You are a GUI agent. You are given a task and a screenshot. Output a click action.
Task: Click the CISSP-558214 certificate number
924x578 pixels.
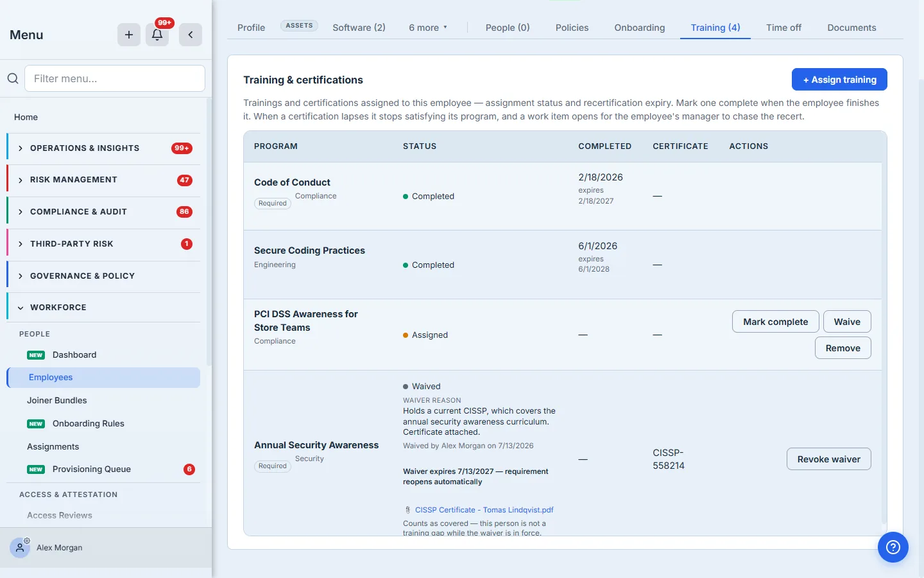669,459
